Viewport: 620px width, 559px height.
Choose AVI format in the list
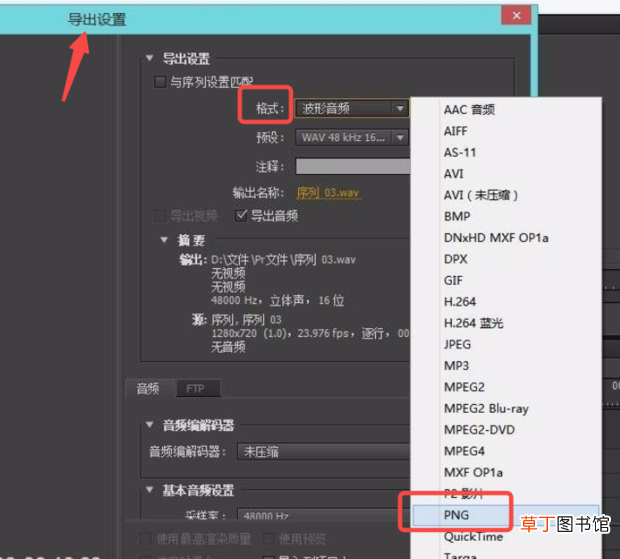[x=506, y=174]
